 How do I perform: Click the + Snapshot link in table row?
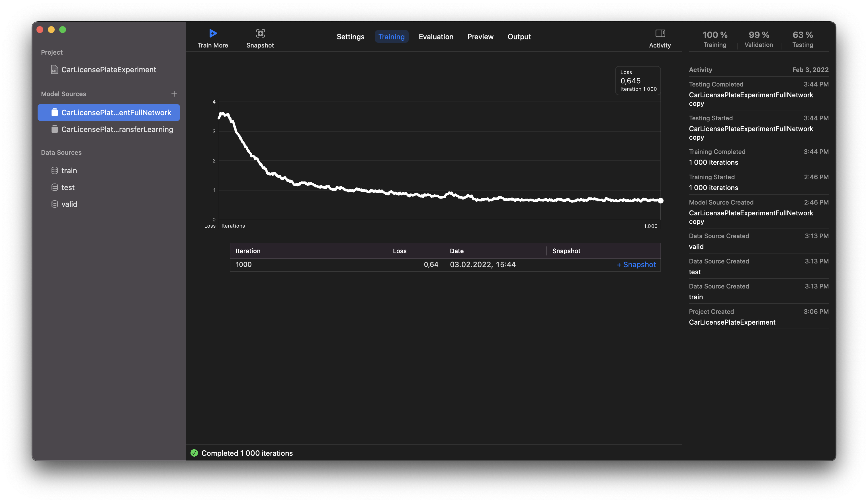[636, 265]
